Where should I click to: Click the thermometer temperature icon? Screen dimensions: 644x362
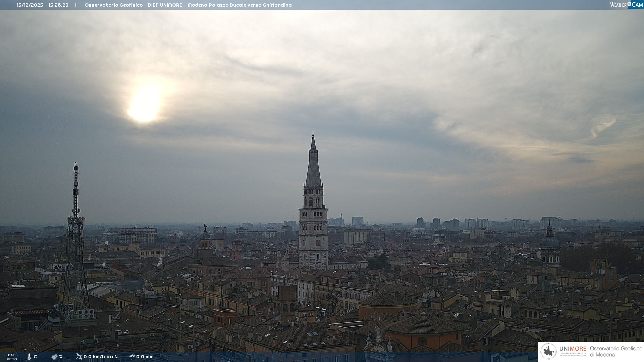click(x=29, y=357)
